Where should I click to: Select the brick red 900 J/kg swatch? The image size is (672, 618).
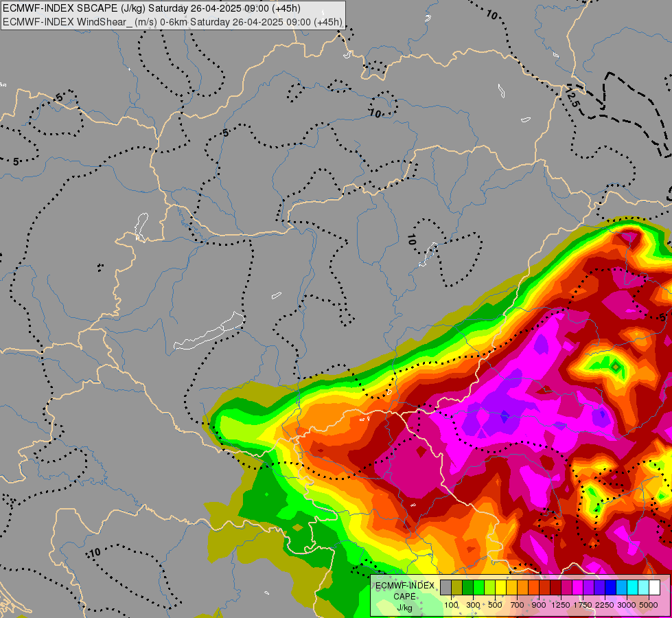tap(545, 588)
